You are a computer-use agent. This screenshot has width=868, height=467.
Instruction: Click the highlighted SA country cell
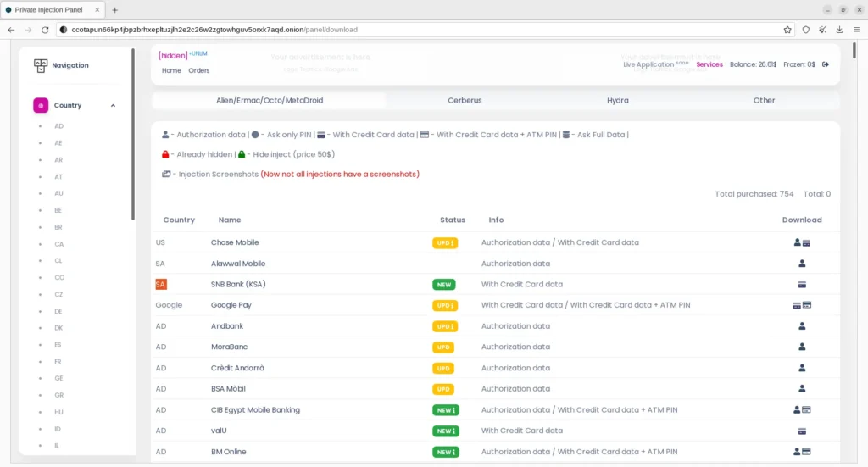(x=160, y=285)
